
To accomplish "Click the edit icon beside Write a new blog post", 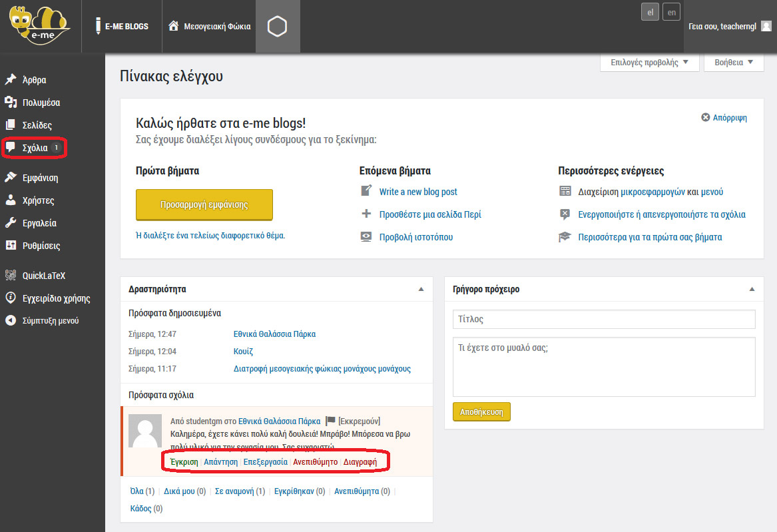I will click(366, 190).
